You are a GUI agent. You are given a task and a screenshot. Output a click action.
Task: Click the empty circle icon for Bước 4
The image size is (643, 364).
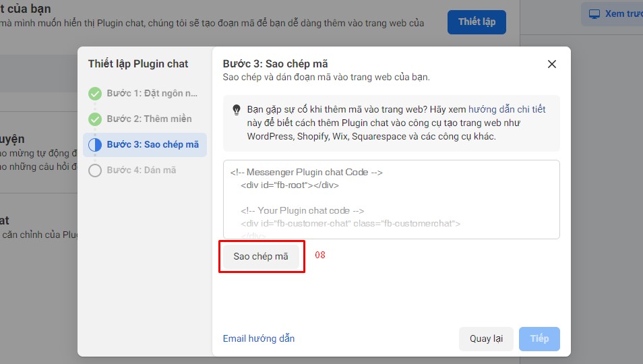tap(95, 171)
